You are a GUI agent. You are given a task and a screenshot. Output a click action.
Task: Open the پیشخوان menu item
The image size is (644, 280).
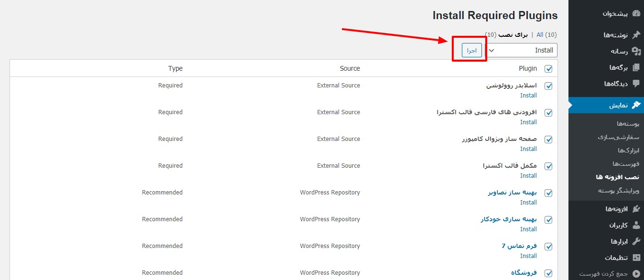(x=606, y=14)
